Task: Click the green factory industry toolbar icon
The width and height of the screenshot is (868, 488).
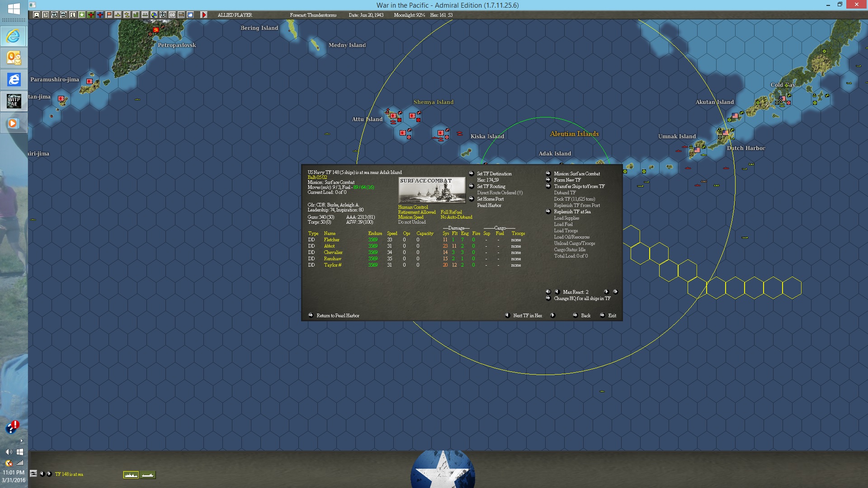Action: tap(136, 15)
